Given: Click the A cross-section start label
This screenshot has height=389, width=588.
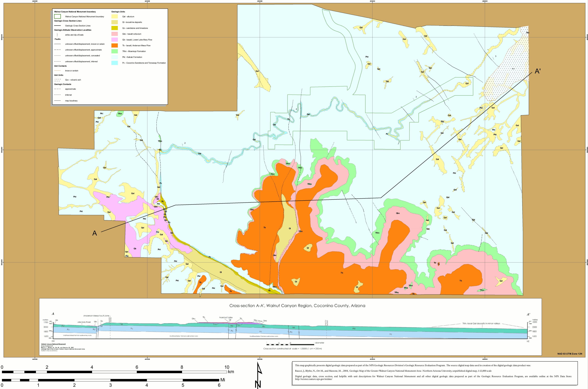Looking at the screenshot, I should point(94,233).
